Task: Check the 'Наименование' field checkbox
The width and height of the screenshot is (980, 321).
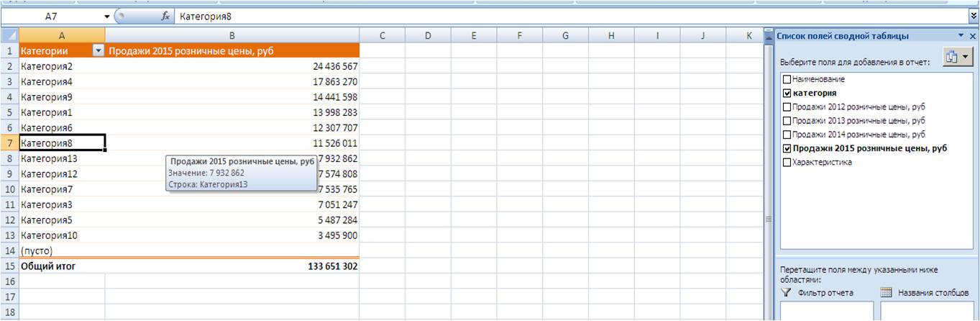Action: (787, 79)
